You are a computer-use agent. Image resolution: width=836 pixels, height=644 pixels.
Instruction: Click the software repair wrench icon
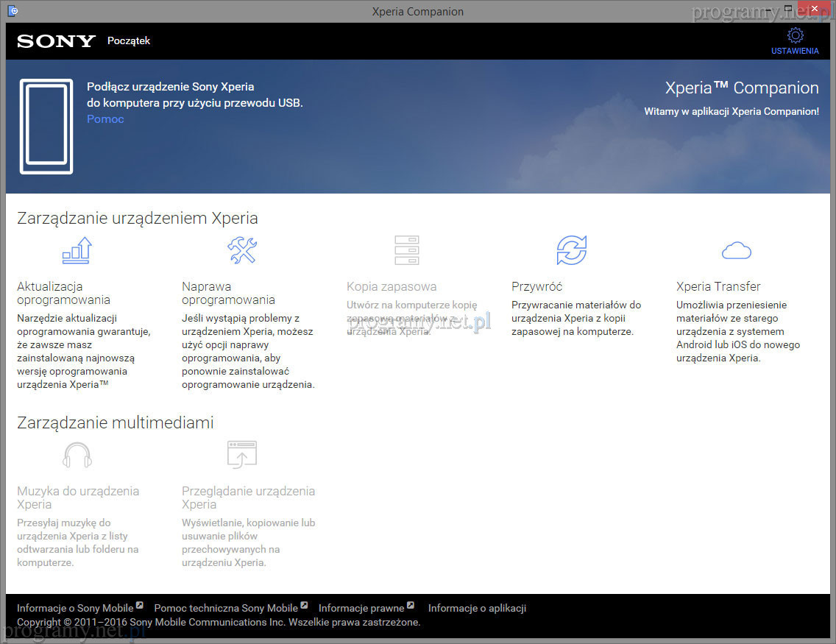[x=241, y=250]
